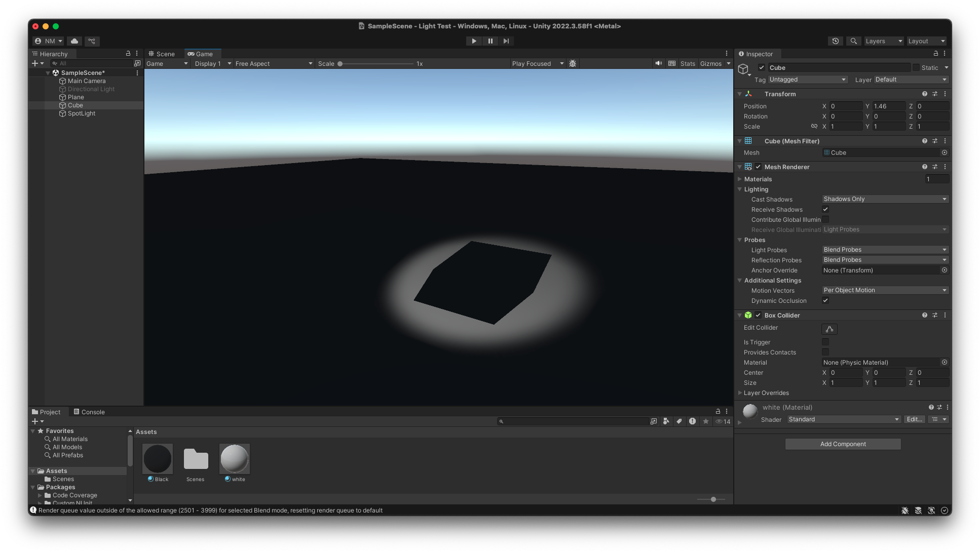Click the Transform component help icon
Screen dimensions: 980x553
click(925, 94)
